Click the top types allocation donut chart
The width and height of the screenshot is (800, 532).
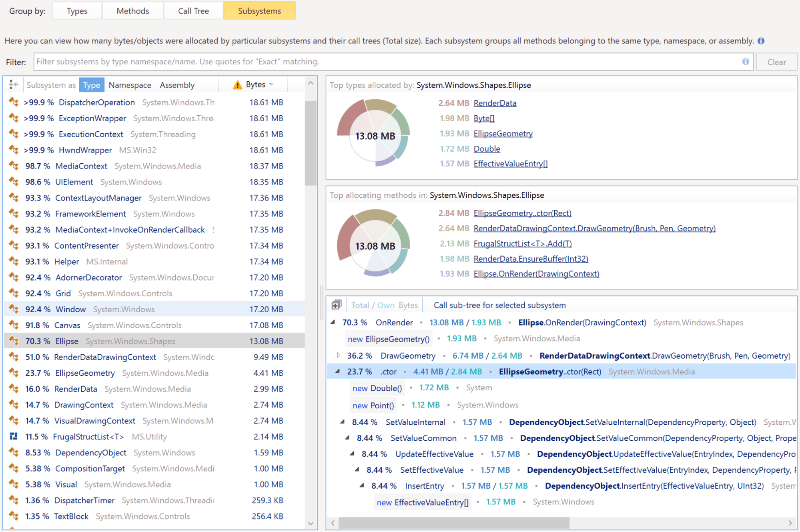(375, 134)
